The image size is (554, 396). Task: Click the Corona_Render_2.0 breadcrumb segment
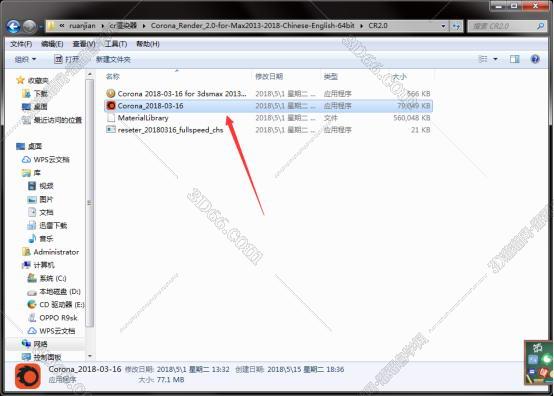point(253,25)
